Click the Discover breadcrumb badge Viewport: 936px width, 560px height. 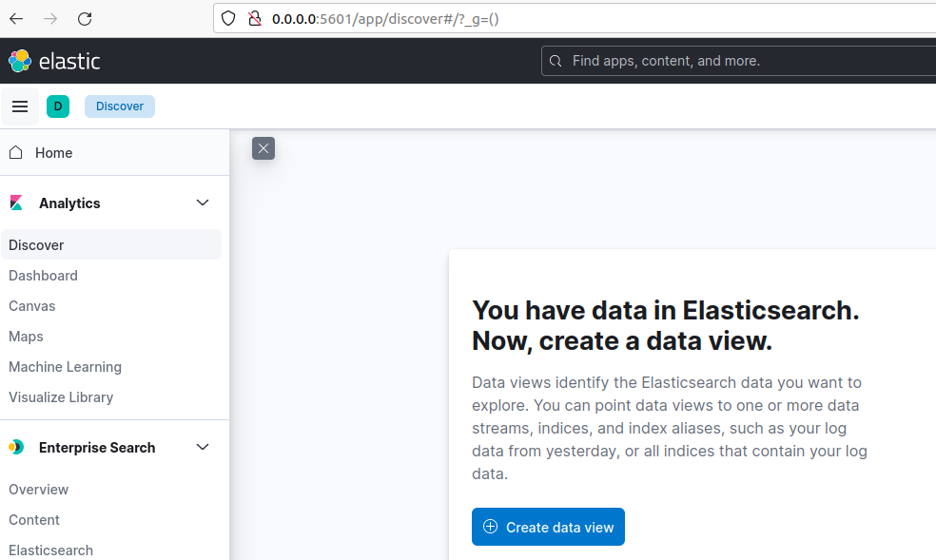120,106
